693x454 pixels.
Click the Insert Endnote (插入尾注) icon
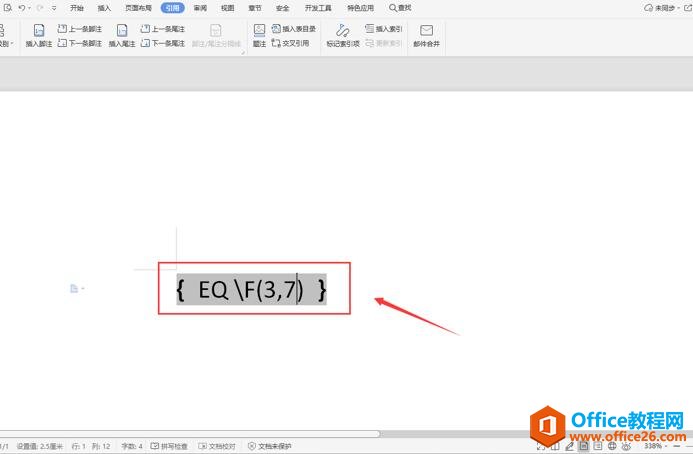click(122, 30)
